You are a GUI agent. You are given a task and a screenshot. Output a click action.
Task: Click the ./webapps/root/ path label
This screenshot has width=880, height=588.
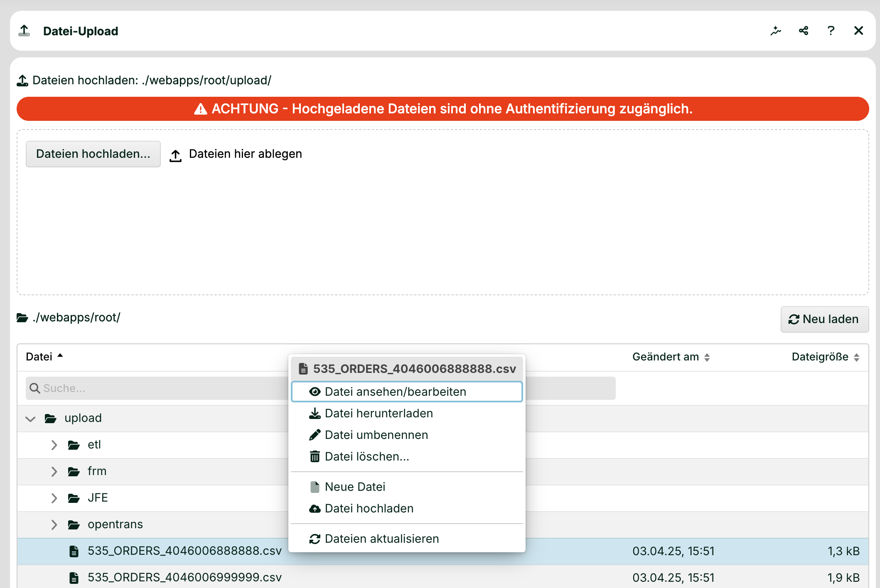pos(76,317)
